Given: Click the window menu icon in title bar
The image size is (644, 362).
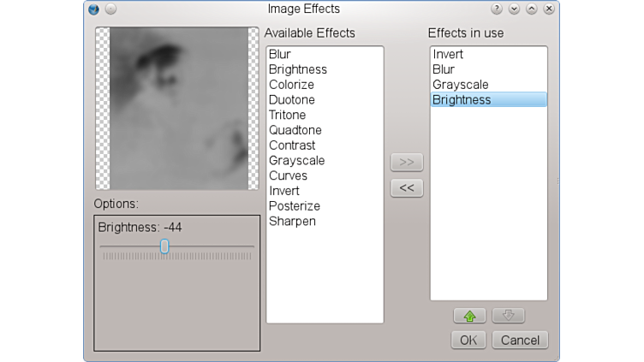Looking at the screenshot, I should pyautogui.click(x=93, y=9).
